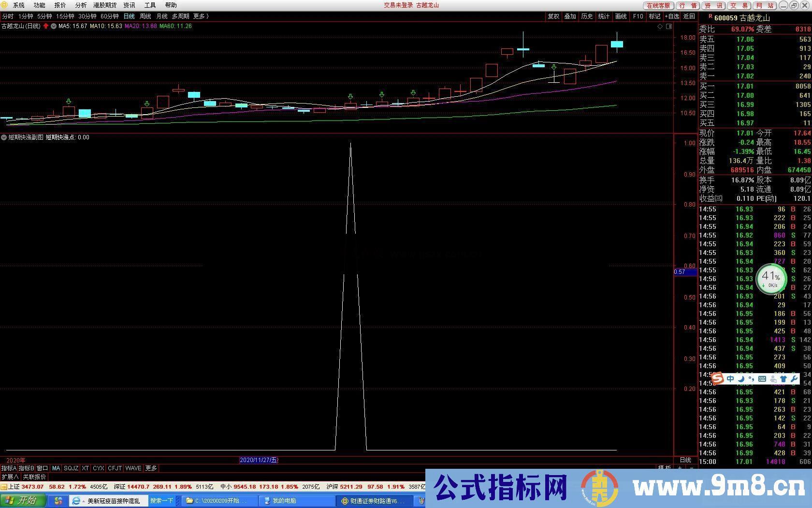This screenshot has width=812, height=508.
Task: Collapse the panel using 扩展∧ expander
Action: click(9, 477)
